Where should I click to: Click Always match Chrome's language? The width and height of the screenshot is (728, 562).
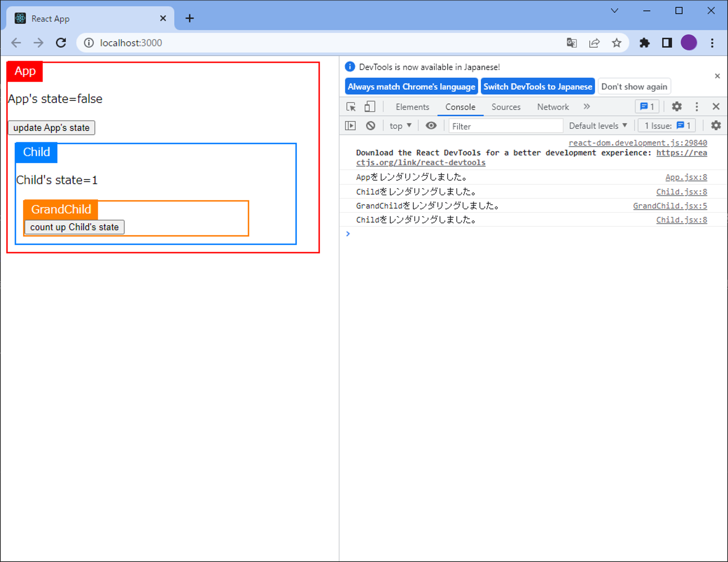pos(411,87)
